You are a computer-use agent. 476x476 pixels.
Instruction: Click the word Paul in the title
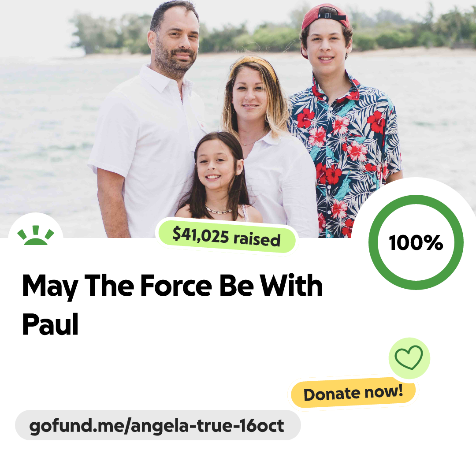tap(50, 324)
